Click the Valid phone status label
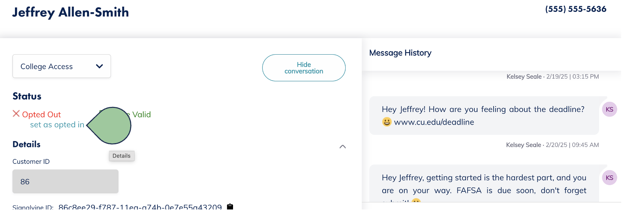 click(x=141, y=114)
